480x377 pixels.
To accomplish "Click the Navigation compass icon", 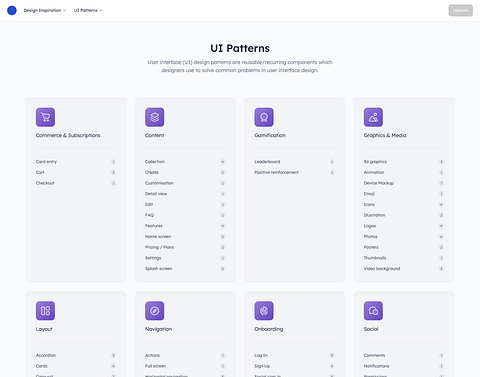I will click(155, 311).
